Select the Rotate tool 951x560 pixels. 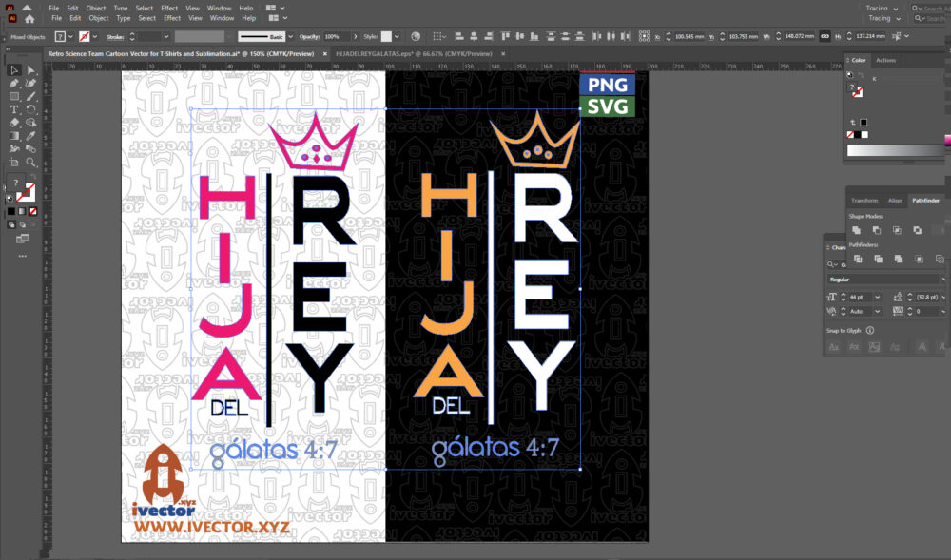pyautogui.click(x=31, y=109)
